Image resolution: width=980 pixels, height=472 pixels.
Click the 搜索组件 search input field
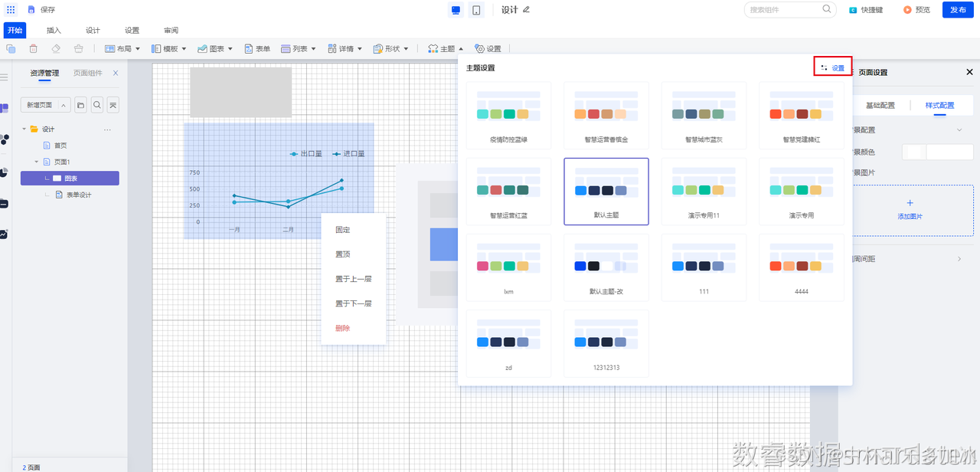(x=782, y=10)
